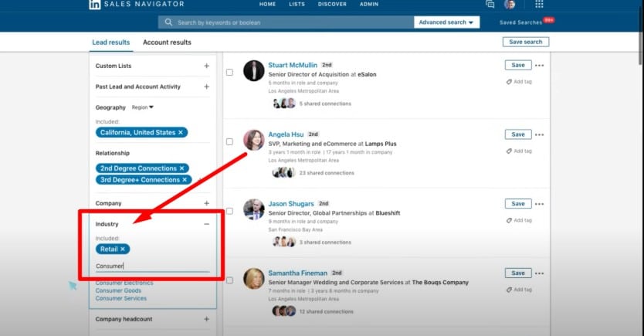Open Saved Searches
The image size is (644, 336).
click(520, 22)
